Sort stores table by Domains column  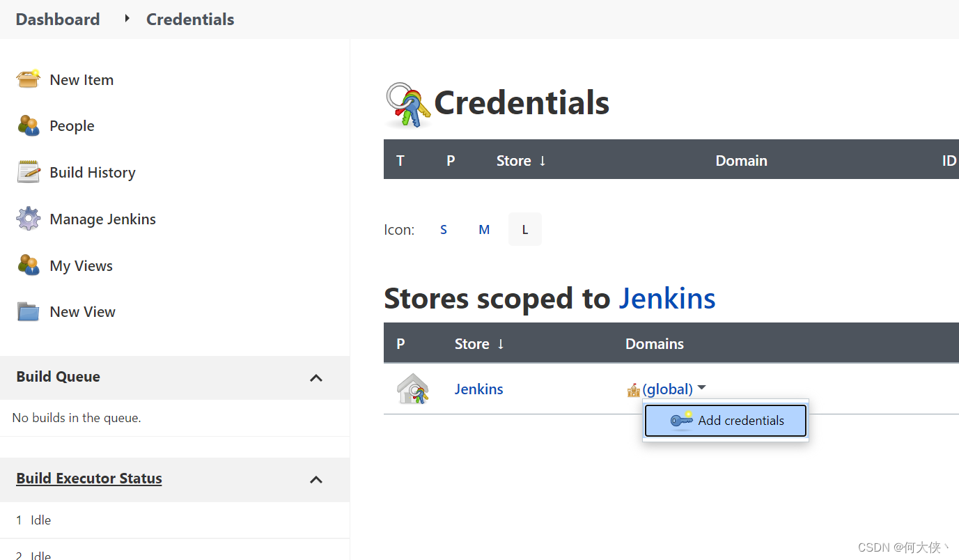[655, 344]
